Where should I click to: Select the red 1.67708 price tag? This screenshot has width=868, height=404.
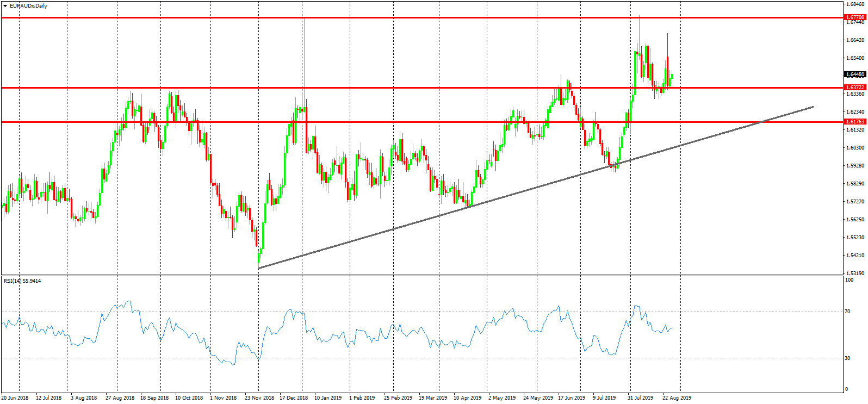pyautogui.click(x=855, y=17)
